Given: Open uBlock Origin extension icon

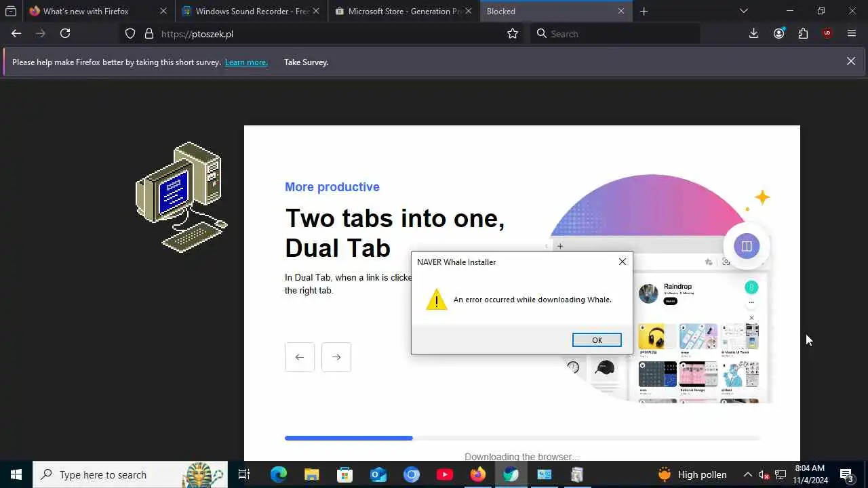Looking at the screenshot, I should point(827,33).
